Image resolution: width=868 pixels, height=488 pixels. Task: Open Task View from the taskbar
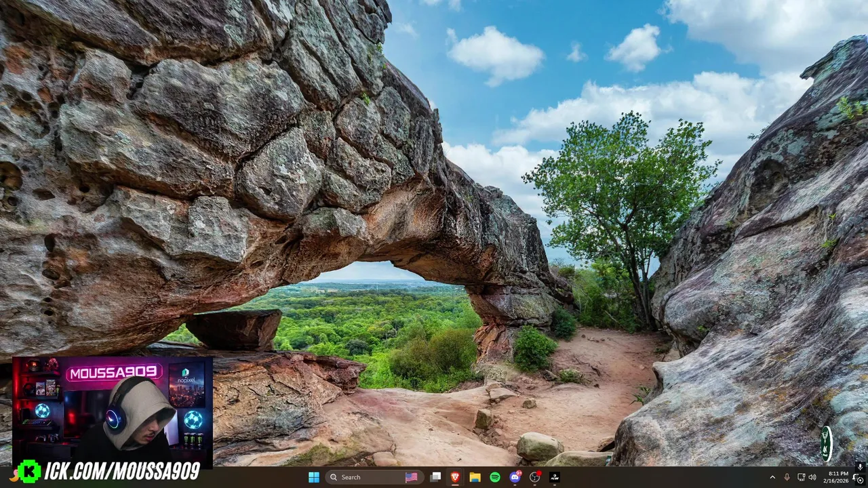click(435, 477)
